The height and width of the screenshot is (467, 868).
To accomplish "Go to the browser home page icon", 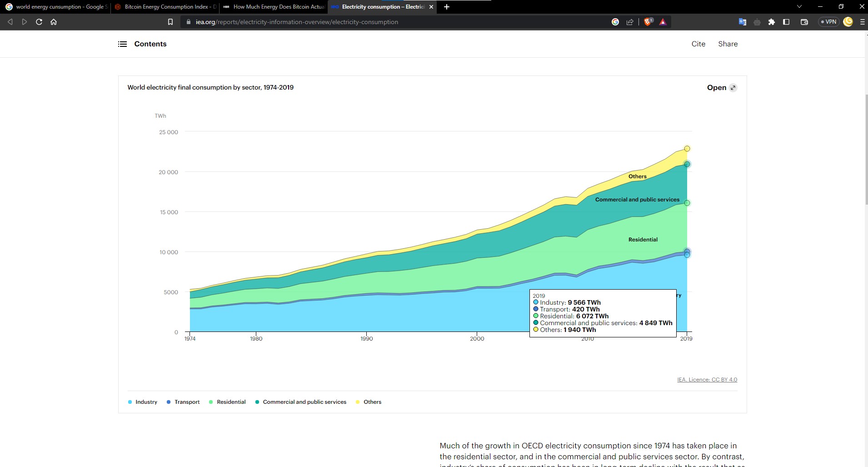I will tap(54, 22).
